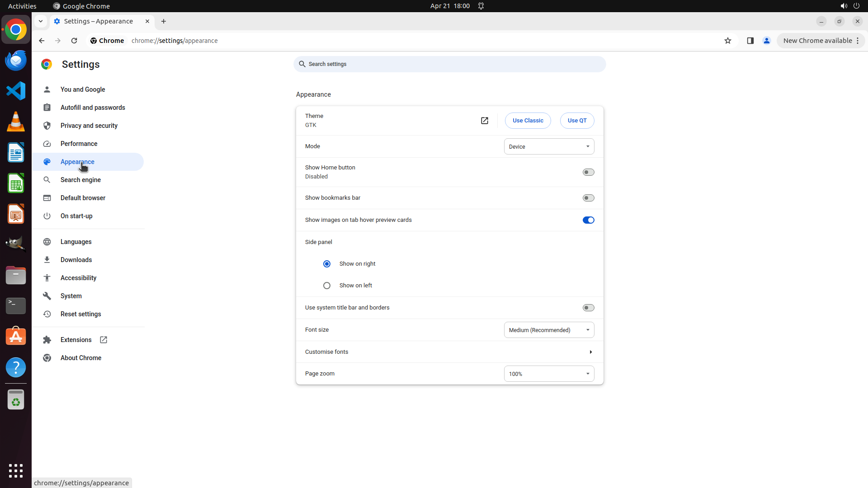The width and height of the screenshot is (868, 488).
Task: Open a new tab with plus icon
Action: click(x=164, y=21)
